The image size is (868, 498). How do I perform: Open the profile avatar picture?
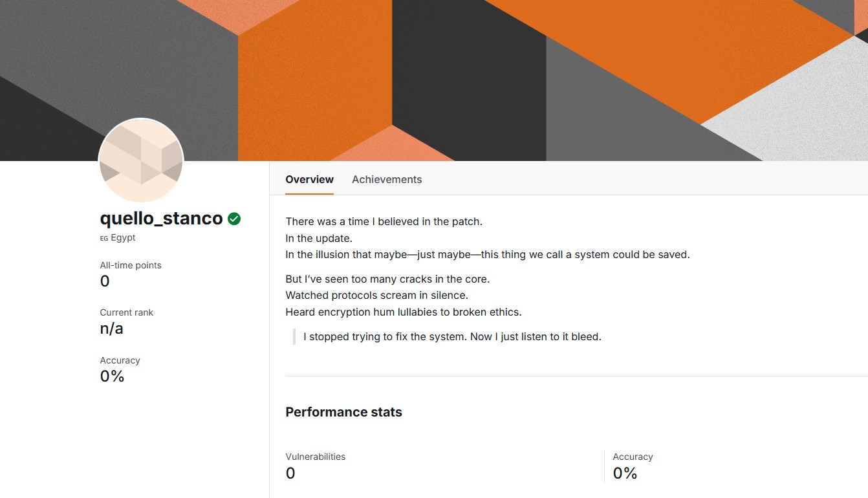[x=141, y=161]
